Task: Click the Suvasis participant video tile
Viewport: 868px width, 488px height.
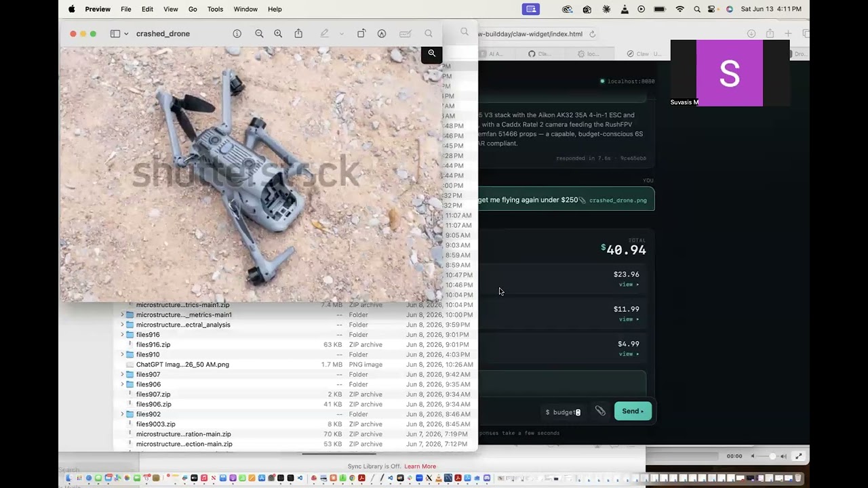Action: 730,73
